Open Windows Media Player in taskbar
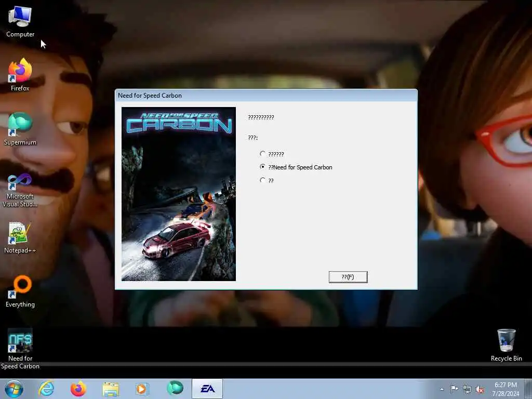 [142, 389]
